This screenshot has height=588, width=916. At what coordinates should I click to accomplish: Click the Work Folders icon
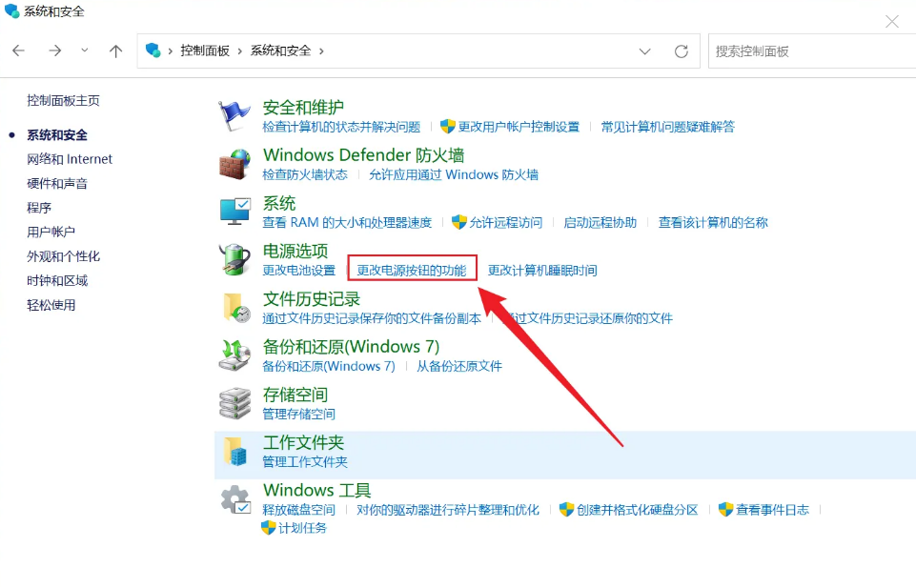[236, 452]
